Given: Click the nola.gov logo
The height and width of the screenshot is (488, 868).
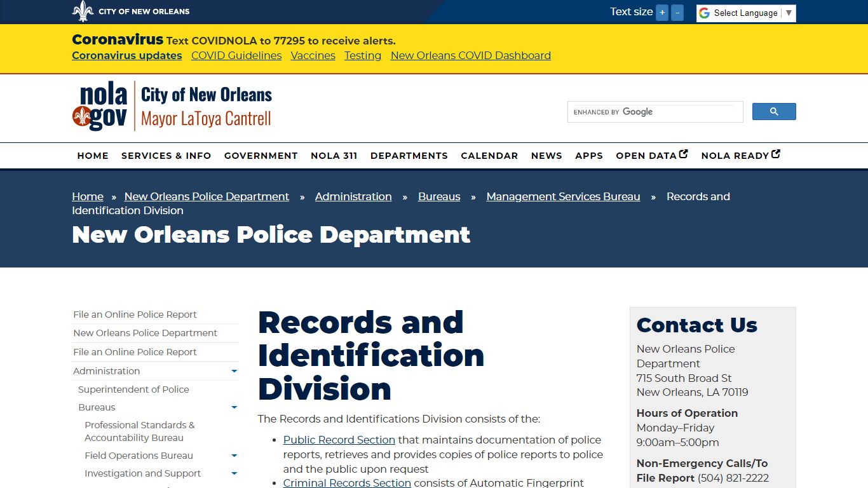Looking at the screenshot, I should (100, 106).
